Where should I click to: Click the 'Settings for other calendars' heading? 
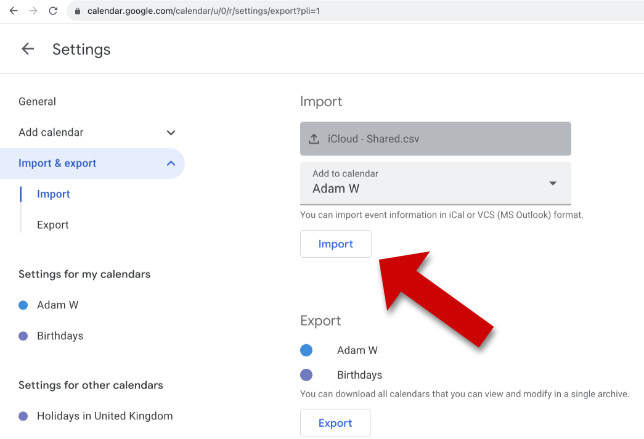[x=90, y=385]
